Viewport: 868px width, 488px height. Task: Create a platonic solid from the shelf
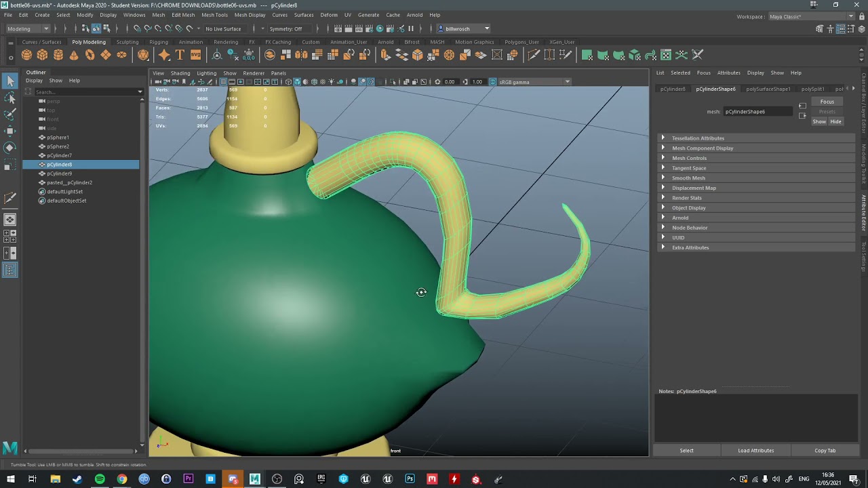coord(143,55)
